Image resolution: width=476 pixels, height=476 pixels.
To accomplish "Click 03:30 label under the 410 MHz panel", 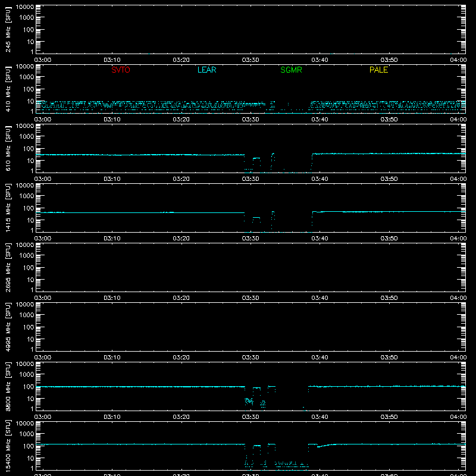I will [x=250, y=120].
